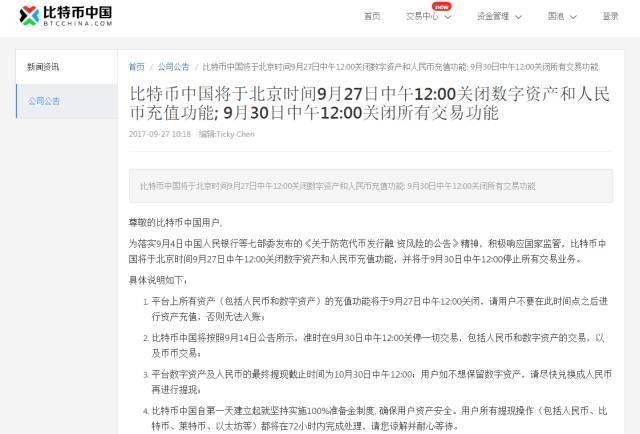640x434 pixels.
Task: Click the 公司公告 breadcrumb link
Action: coord(173,67)
